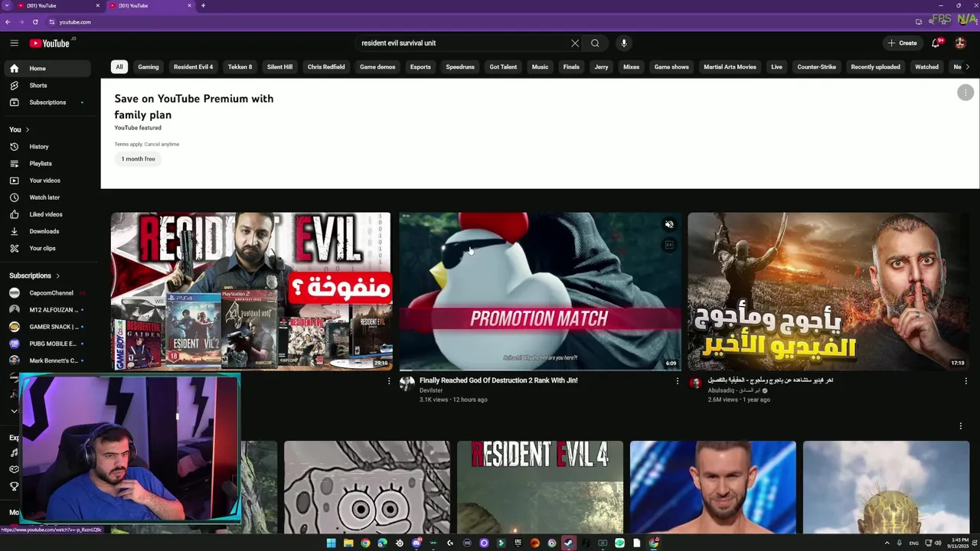This screenshot has height=551, width=980.
Task: Open PUBG MOBILE channel link
Action: (49, 344)
